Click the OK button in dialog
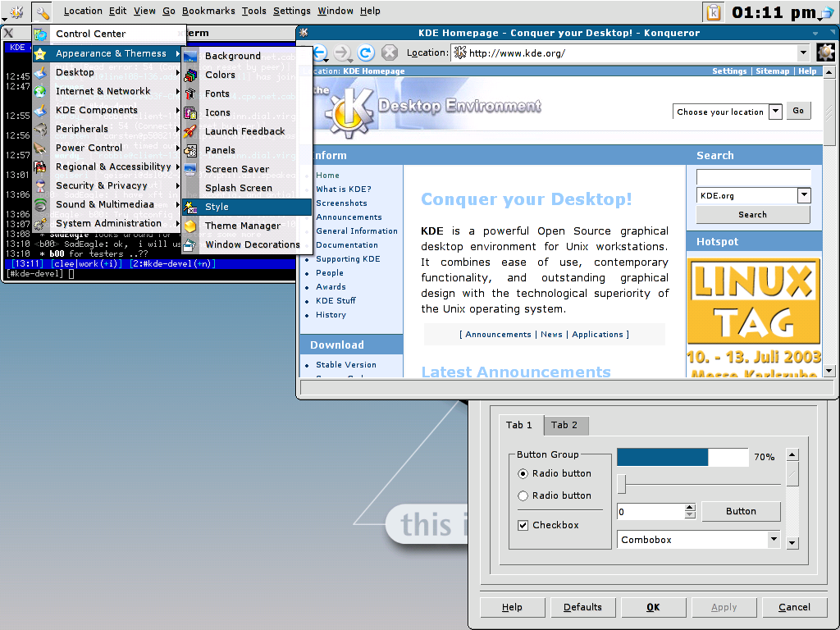840x630 pixels. click(x=653, y=608)
